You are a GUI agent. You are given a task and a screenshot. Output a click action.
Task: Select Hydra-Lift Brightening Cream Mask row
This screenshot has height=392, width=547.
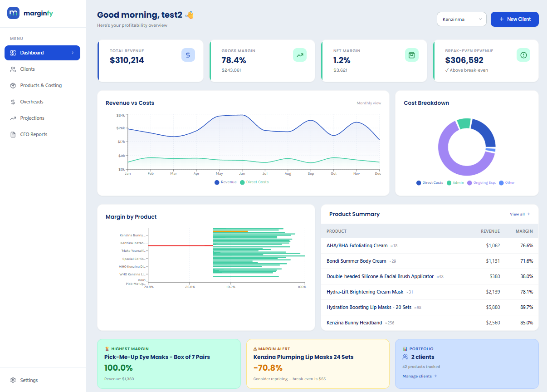[x=430, y=292]
